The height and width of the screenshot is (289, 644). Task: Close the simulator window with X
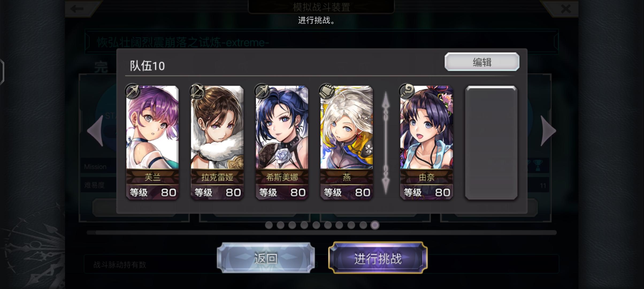tap(566, 9)
